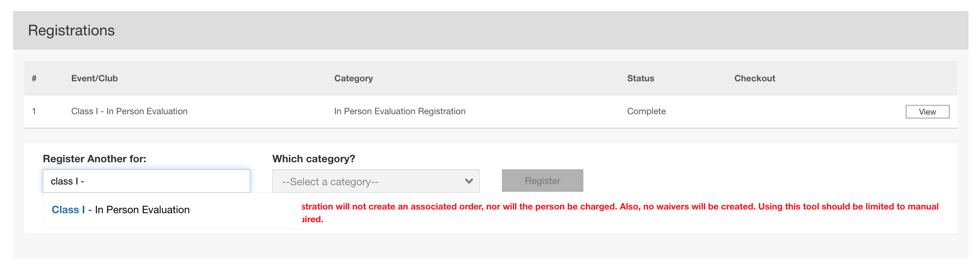Focus the Register Another for text field

146,181
